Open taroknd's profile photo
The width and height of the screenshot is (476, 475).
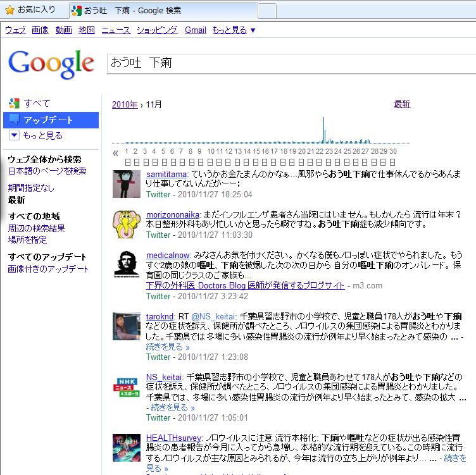(x=127, y=326)
